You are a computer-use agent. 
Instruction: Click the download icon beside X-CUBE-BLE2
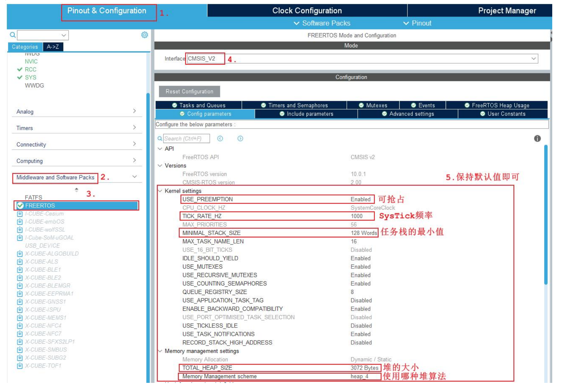click(x=20, y=278)
